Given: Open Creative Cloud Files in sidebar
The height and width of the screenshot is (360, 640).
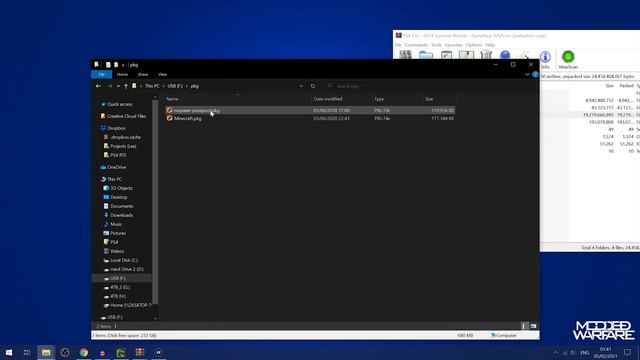Looking at the screenshot, I should pyautogui.click(x=126, y=116).
